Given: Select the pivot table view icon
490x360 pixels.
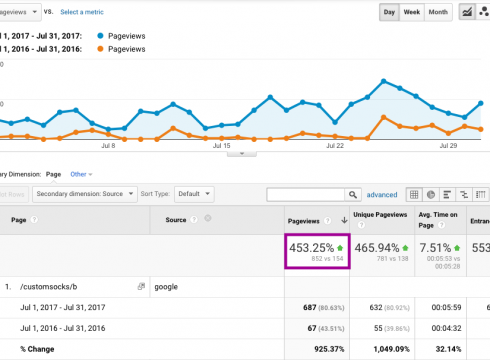Looking at the screenshot, I should point(481,194).
